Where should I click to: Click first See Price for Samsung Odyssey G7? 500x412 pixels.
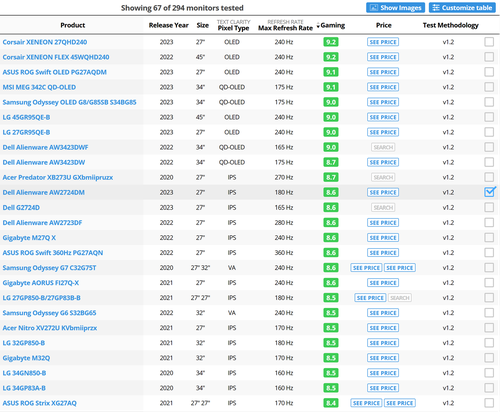tap(366, 268)
